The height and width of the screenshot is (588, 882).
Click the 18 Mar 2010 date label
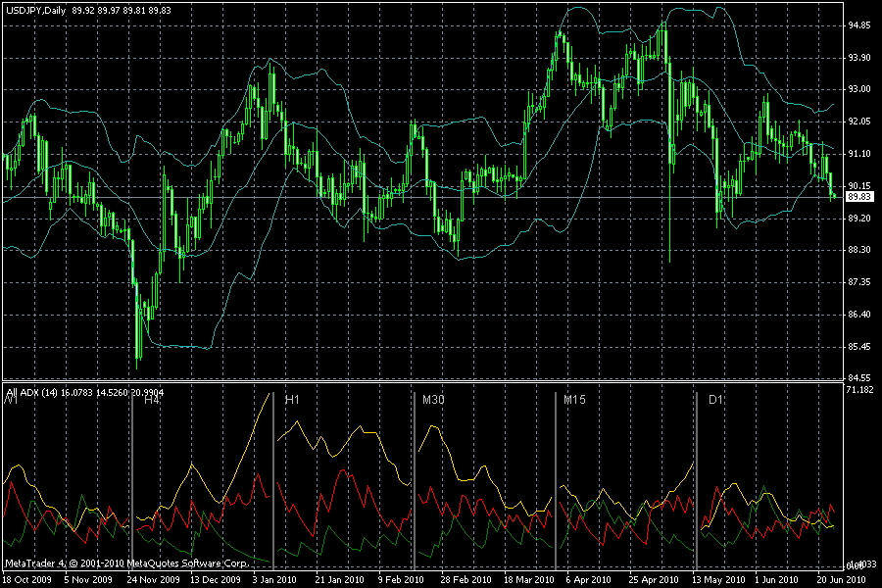[529, 579]
